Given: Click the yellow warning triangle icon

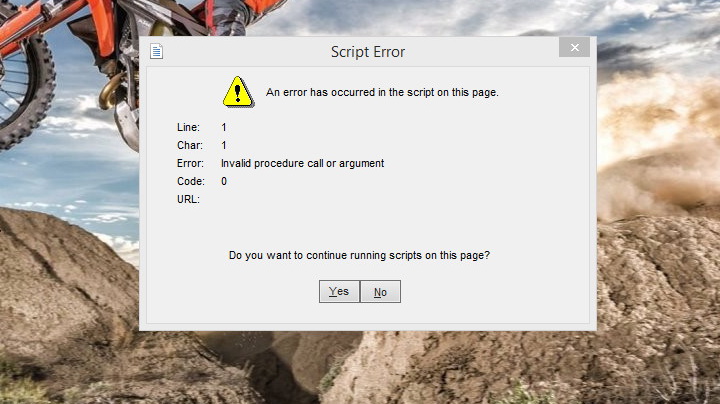Looking at the screenshot, I should [x=238, y=92].
